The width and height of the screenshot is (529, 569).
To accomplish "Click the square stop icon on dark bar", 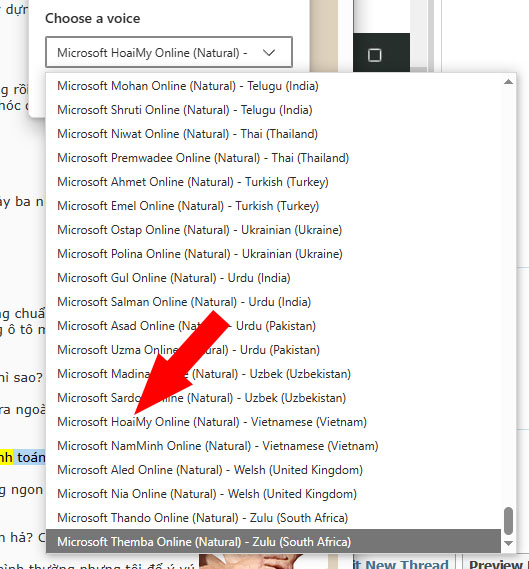I will pyautogui.click(x=374, y=55).
